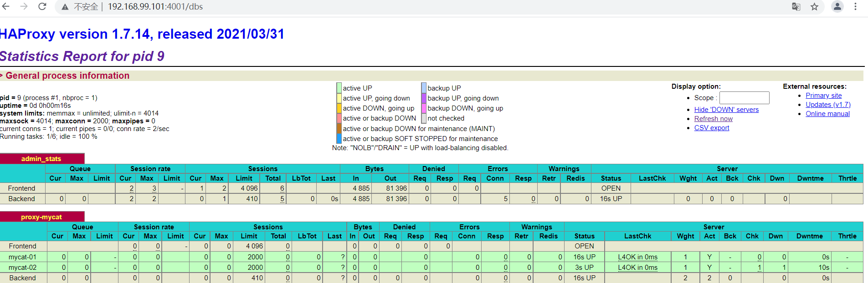
Task: Click admin_stats Backend '16s UP' status
Action: click(611, 199)
